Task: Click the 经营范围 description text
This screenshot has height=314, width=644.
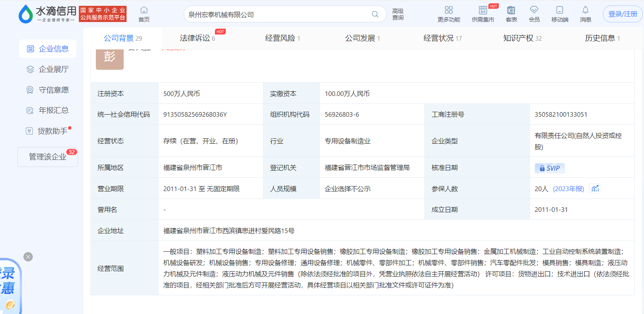Action: [x=396, y=268]
